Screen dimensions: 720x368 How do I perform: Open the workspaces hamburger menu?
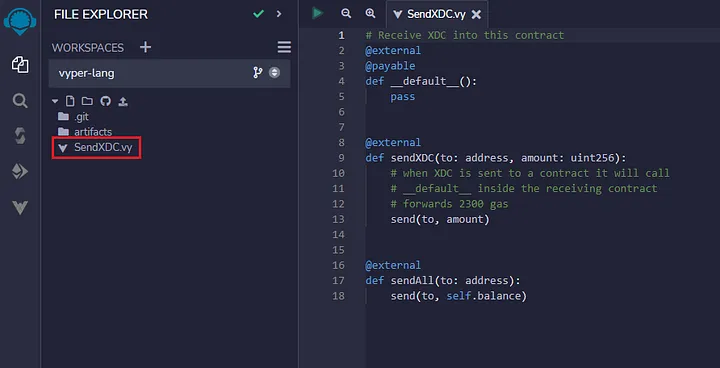click(x=284, y=47)
